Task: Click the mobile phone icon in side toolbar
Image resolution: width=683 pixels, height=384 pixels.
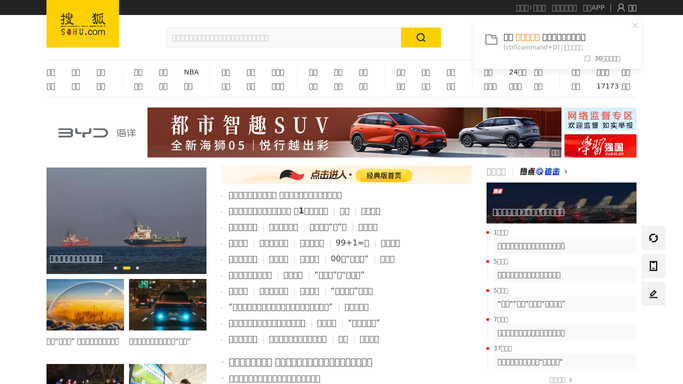Action: [x=653, y=266]
